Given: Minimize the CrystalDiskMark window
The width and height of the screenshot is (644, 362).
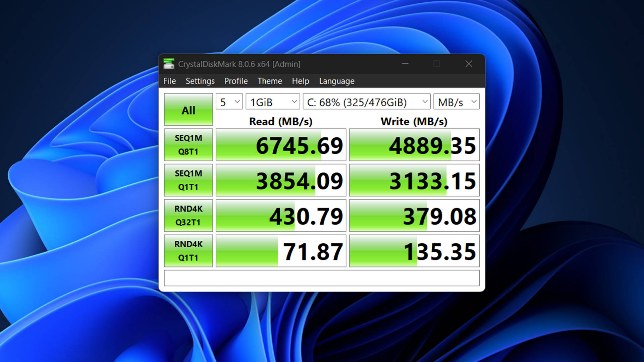Looking at the screenshot, I should pyautogui.click(x=405, y=64).
